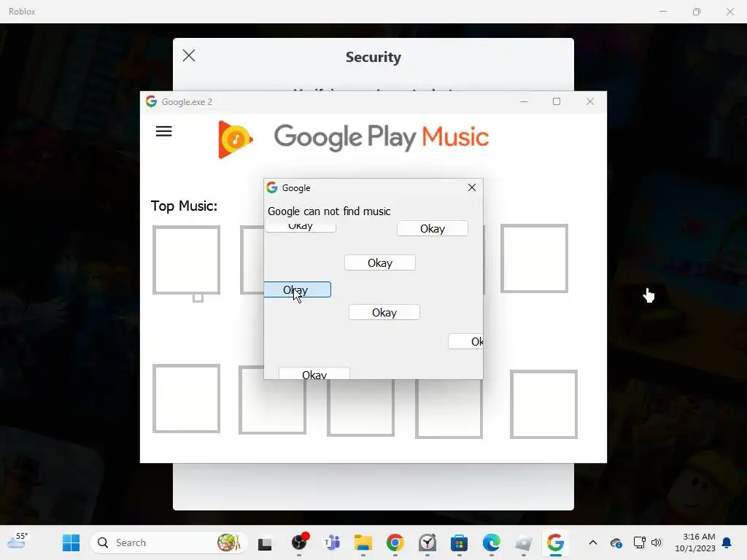Click the taskbar Search box

pos(169,542)
